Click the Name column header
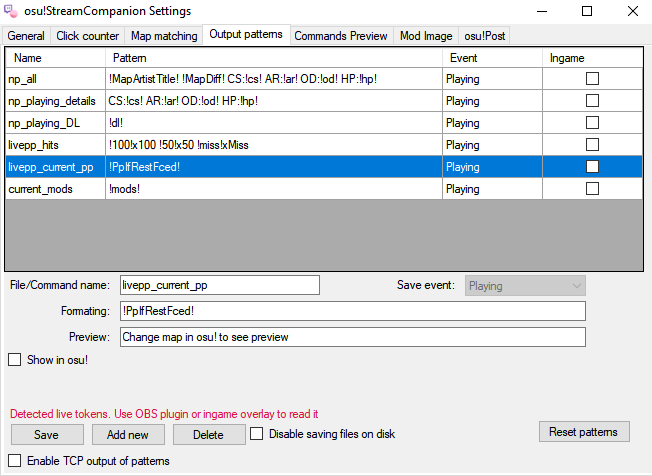The width and height of the screenshot is (652, 476). 56,58
